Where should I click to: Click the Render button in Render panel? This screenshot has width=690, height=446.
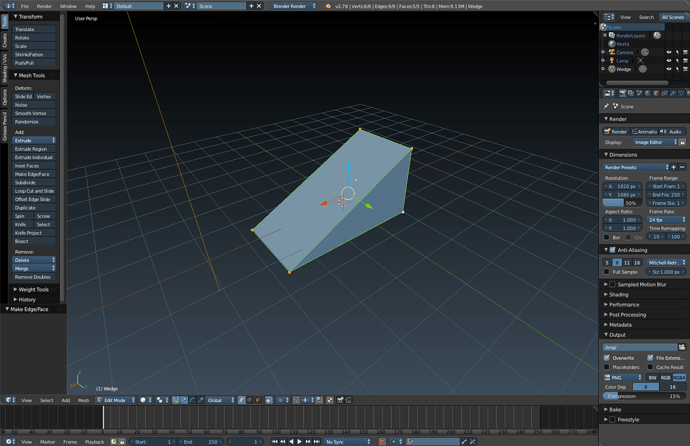point(616,131)
